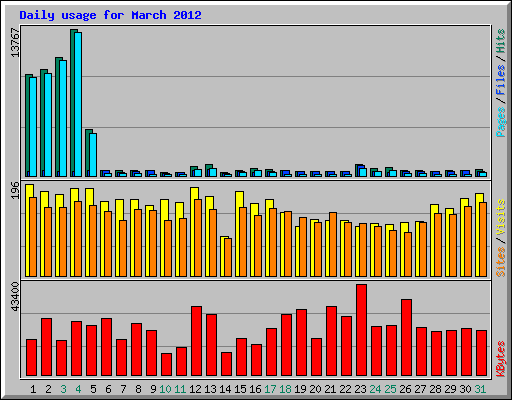Viewport: 512px width, 400px height.
Task: Click day label 30 on the x-axis
Action: [x=465, y=389]
